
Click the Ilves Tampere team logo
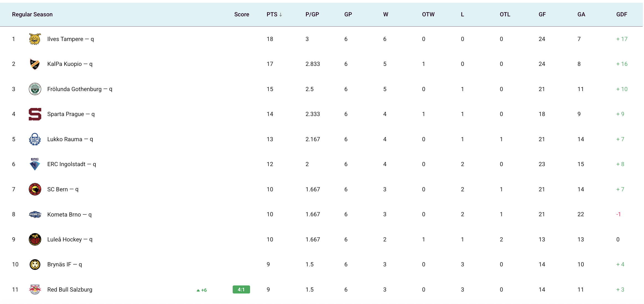pyautogui.click(x=35, y=39)
